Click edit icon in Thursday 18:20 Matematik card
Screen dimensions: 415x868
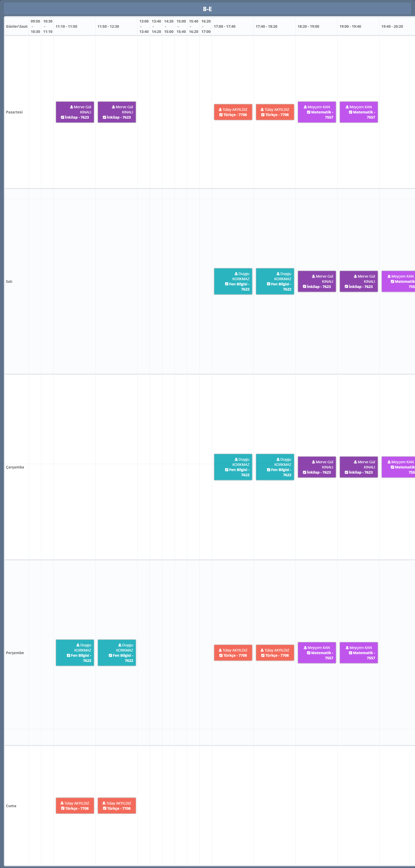click(308, 653)
